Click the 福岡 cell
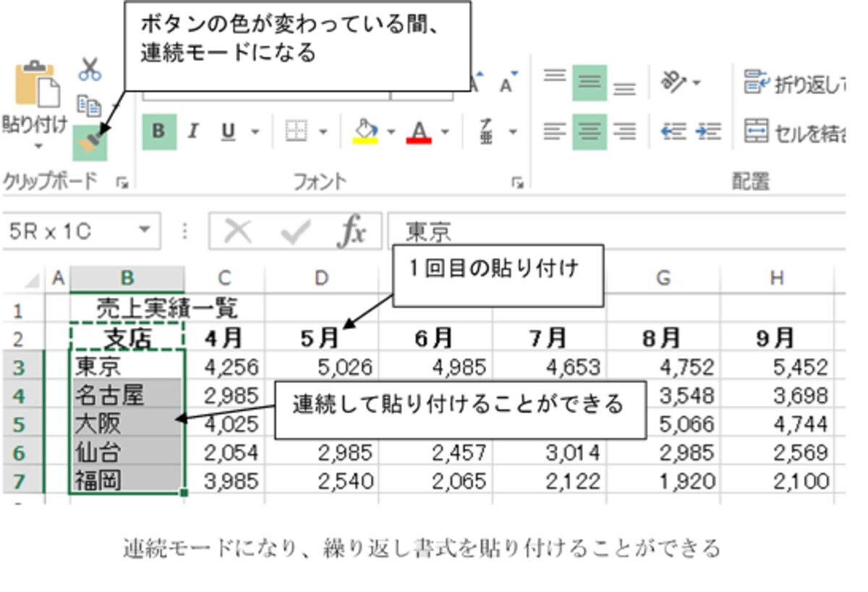Viewport: 868px width, 592px height. tap(127, 480)
